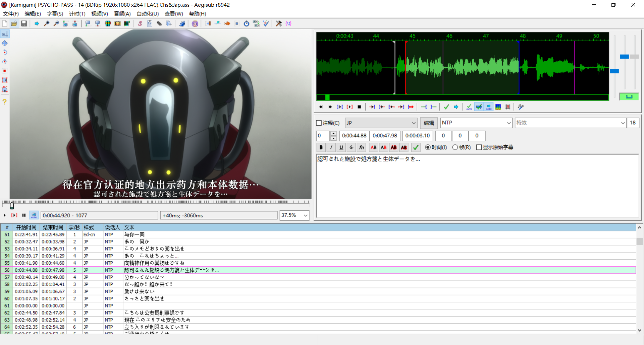Select the rotate on Z axis tool
The image size is (644, 345).
pyautogui.click(x=5, y=52)
